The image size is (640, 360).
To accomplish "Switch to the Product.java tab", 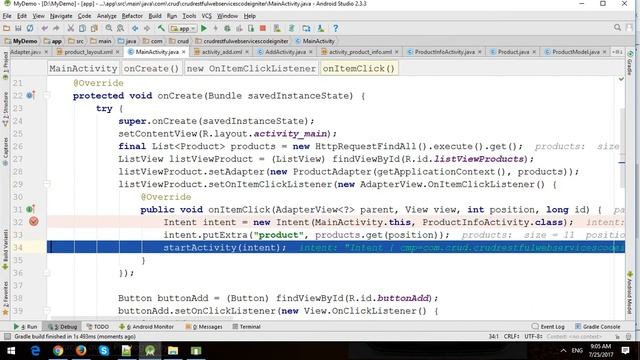I will (x=513, y=52).
